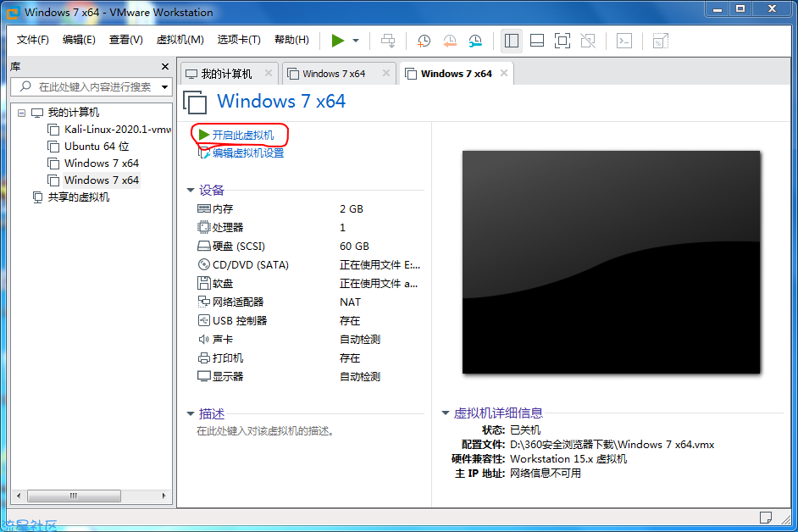This screenshot has width=798, height=532.
Task: Toggle the thumbnail bar view icon
Action: click(x=537, y=41)
